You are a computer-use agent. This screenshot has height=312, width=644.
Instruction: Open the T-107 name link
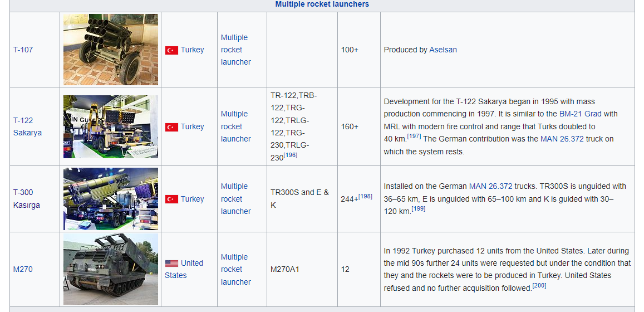23,50
